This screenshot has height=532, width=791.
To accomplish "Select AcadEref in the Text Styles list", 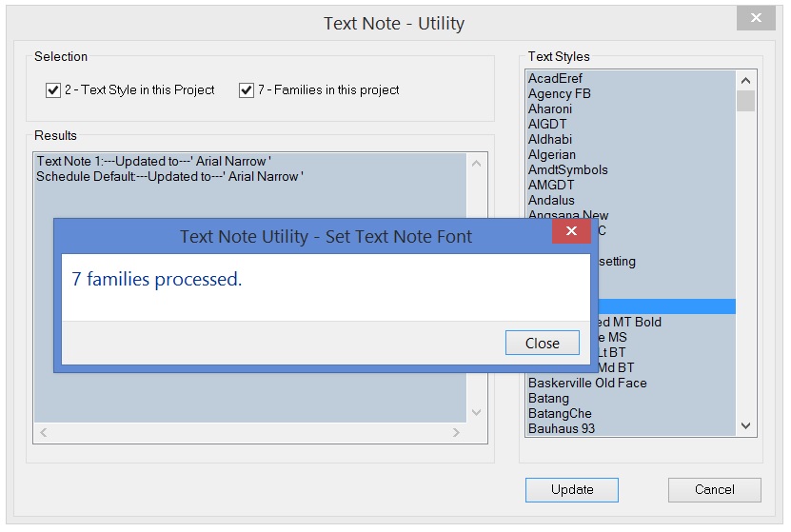I will tap(555, 79).
